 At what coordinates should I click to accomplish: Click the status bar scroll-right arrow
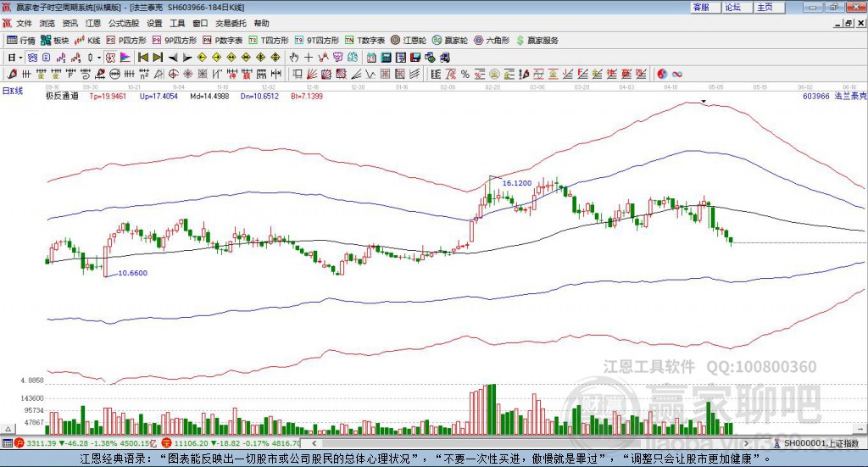point(746,443)
